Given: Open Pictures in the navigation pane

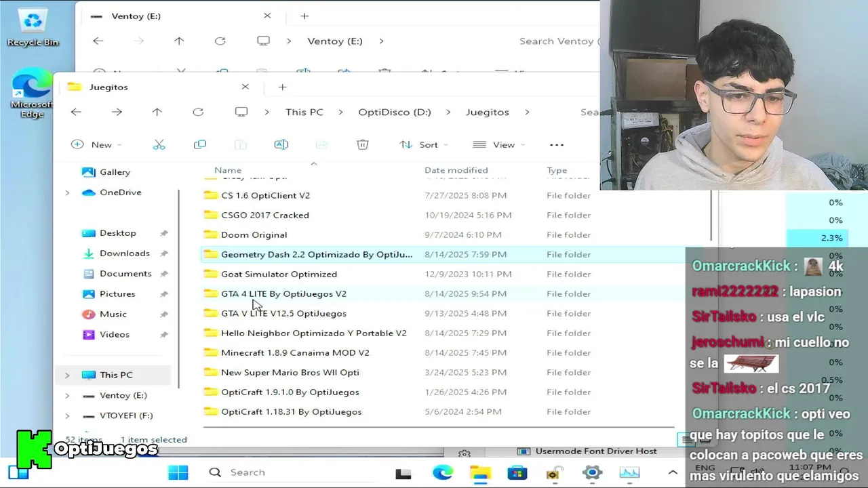Looking at the screenshot, I should pos(117,294).
